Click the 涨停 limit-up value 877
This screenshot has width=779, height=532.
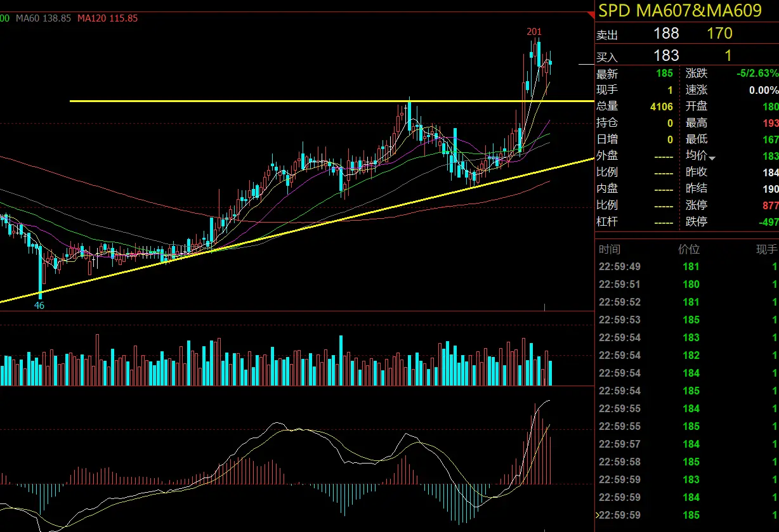pos(770,205)
